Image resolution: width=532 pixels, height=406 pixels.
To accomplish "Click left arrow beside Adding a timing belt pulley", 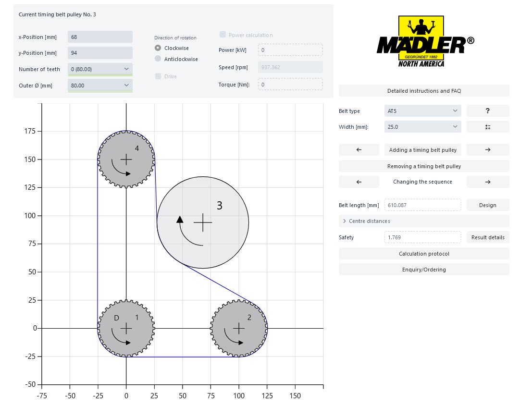I will (x=359, y=150).
